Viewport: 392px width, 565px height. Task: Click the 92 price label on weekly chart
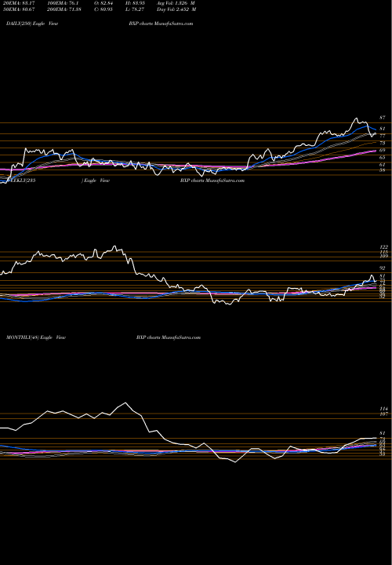383,268
